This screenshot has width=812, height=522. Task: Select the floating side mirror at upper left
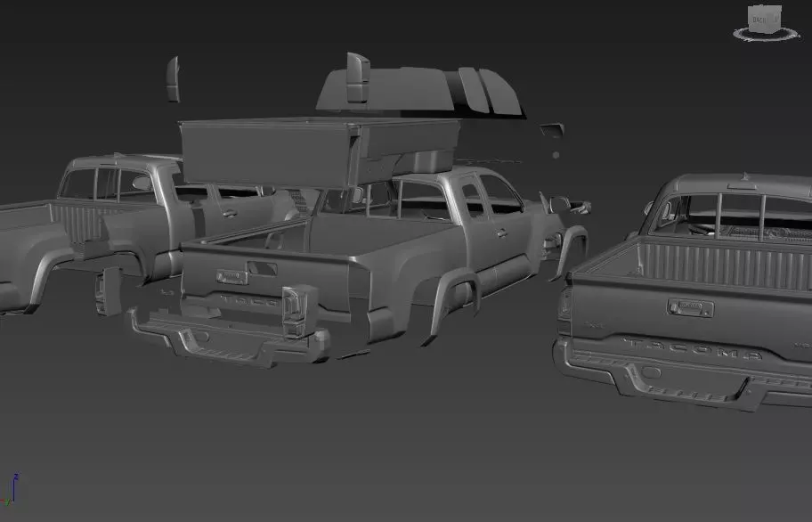pyautogui.click(x=173, y=79)
